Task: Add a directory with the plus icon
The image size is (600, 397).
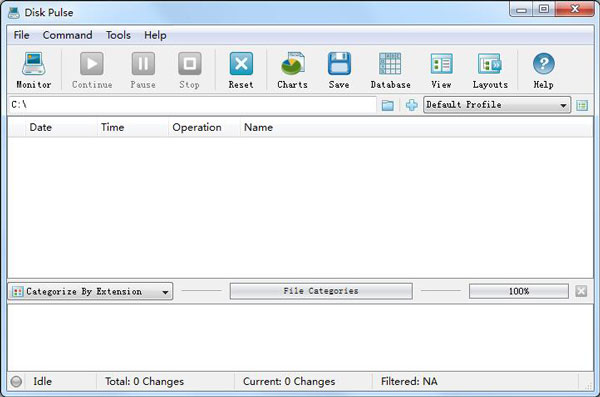Action: click(x=411, y=105)
